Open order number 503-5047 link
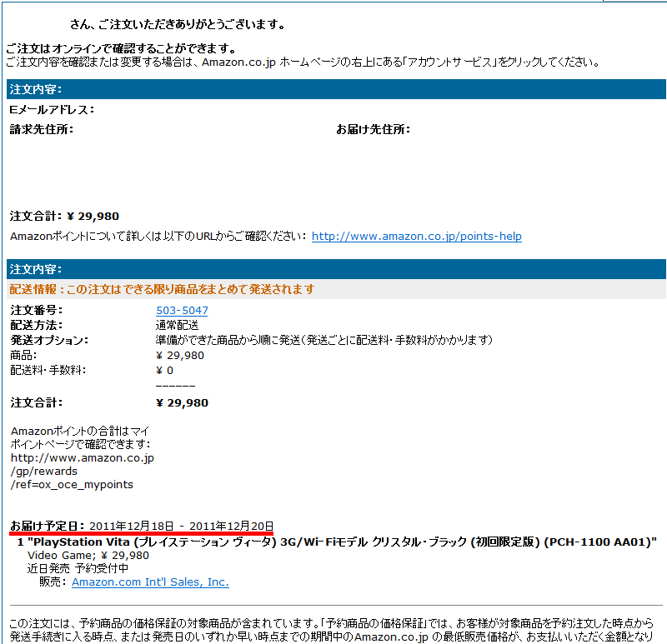The height and width of the screenshot is (644, 667). coord(182,311)
